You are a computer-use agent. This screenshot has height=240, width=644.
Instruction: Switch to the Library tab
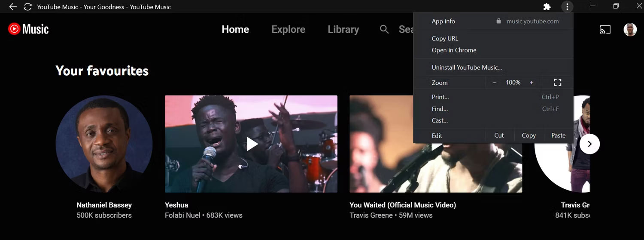point(343,29)
